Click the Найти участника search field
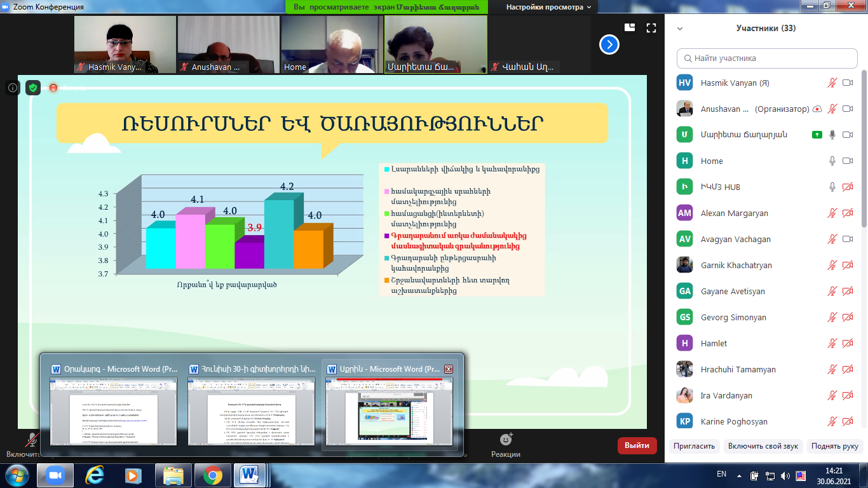This screenshot has height=488, width=868. pyautogui.click(x=767, y=58)
